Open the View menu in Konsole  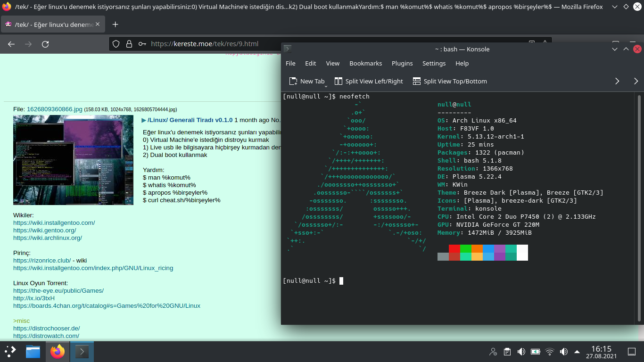point(333,63)
